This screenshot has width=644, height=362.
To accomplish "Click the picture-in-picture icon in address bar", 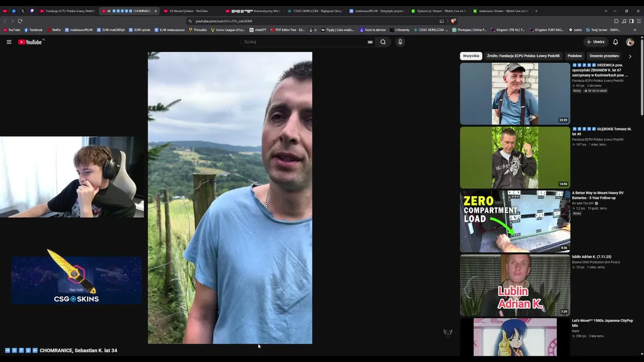I will 442,21.
